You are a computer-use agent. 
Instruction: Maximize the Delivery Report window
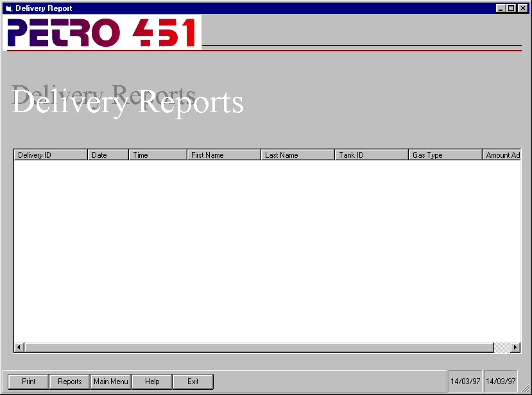(511, 8)
